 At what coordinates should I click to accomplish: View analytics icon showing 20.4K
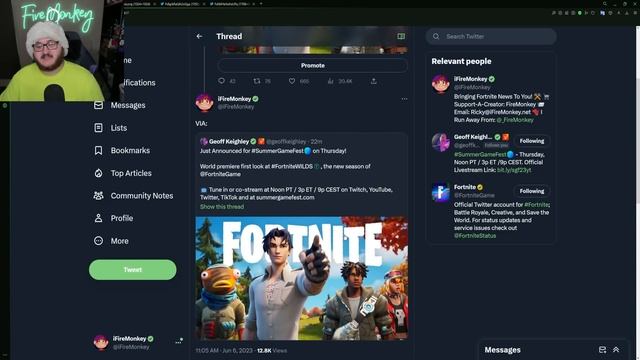point(330,81)
